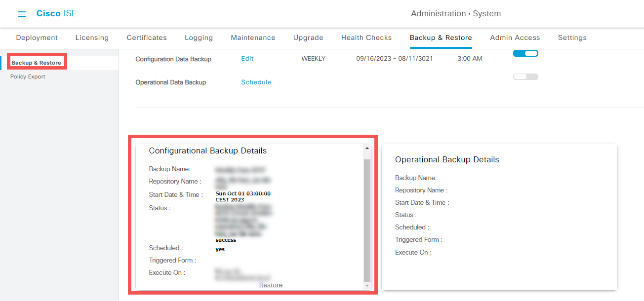Switch to the Upgrade tab
The height and width of the screenshot is (301, 644).
click(x=308, y=38)
